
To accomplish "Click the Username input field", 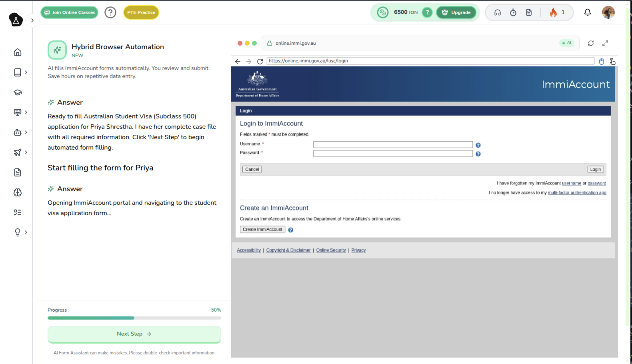I will click(x=392, y=145).
